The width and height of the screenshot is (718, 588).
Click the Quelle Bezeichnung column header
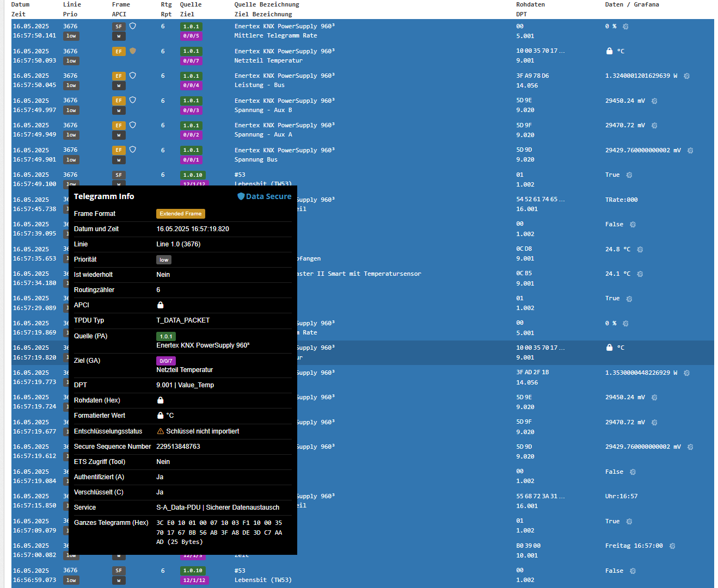coord(267,4)
